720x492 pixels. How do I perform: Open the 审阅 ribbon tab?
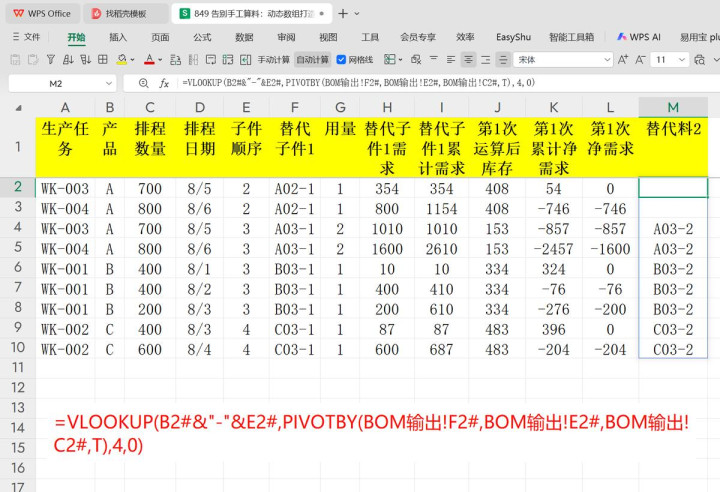[286, 37]
